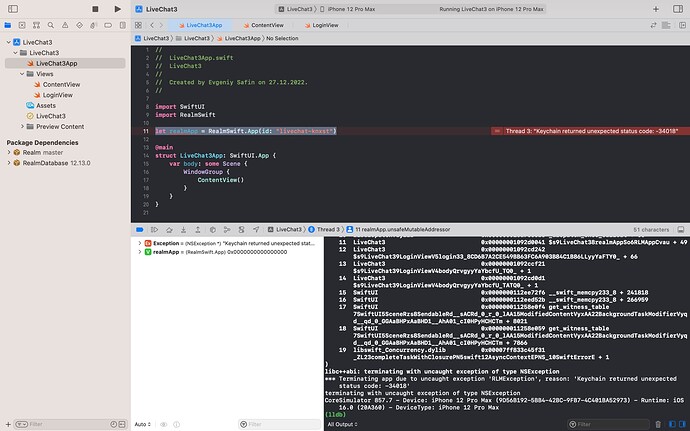The image size is (690, 431).
Task: Open Assets catalog in navigator
Action: pos(47,106)
